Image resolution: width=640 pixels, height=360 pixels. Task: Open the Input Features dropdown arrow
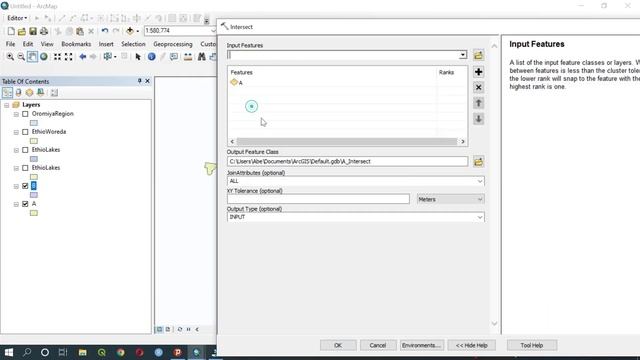coord(462,55)
